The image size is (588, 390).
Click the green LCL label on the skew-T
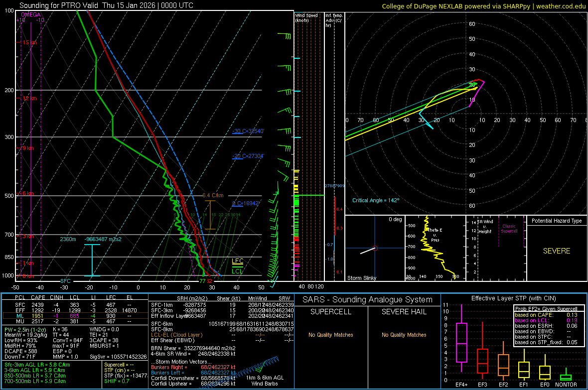237,271
